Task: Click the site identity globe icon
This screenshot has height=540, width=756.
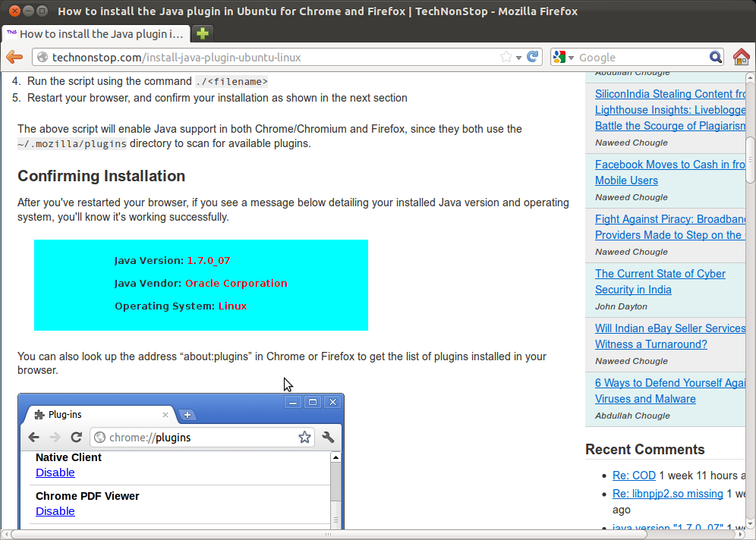Action: (x=43, y=58)
